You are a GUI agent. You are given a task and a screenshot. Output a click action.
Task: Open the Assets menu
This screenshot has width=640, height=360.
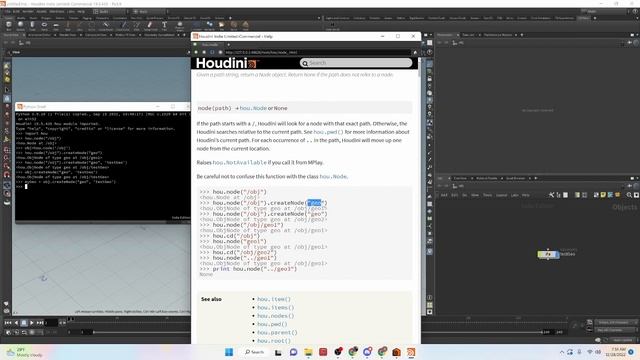[42, 11]
